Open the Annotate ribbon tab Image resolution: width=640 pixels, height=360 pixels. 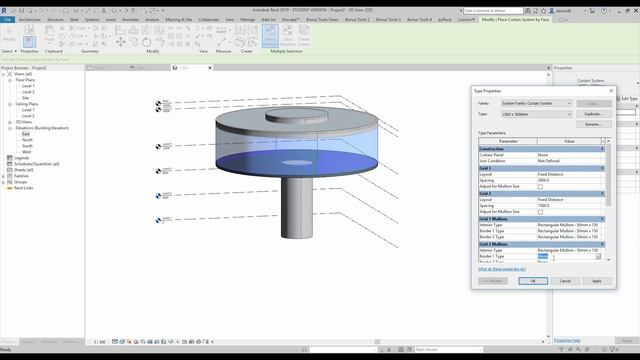(130, 20)
